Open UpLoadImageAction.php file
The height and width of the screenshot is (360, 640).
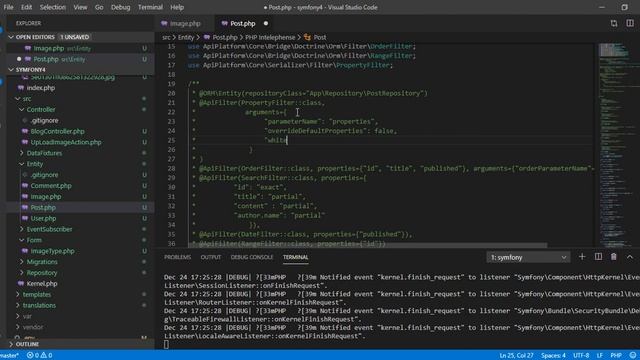66,142
